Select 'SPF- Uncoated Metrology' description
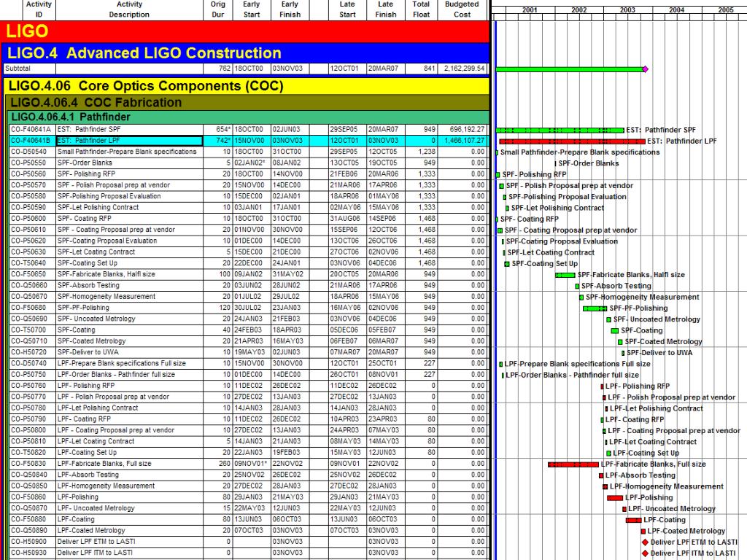Screen dimensions: 747x560 coord(96,319)
